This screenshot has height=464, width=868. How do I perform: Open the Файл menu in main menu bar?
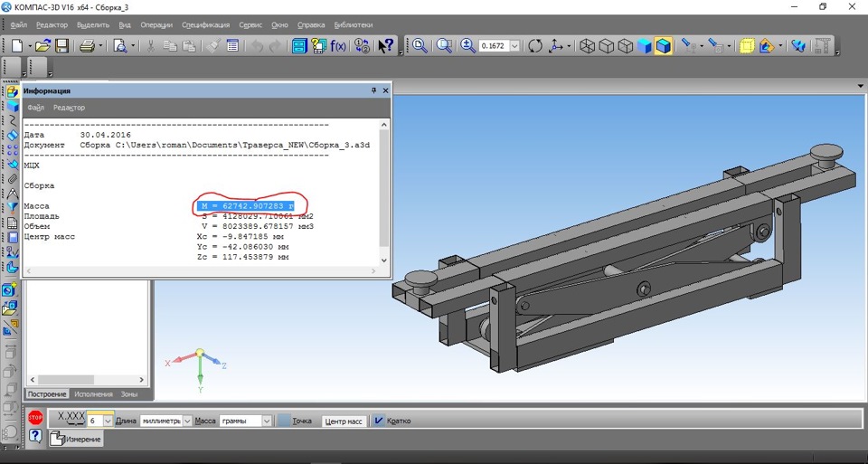(18, 25)
